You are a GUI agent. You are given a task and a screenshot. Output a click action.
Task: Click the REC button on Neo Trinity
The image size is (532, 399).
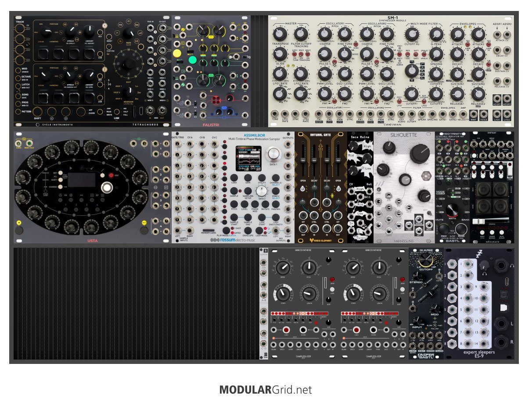point(444,229)
